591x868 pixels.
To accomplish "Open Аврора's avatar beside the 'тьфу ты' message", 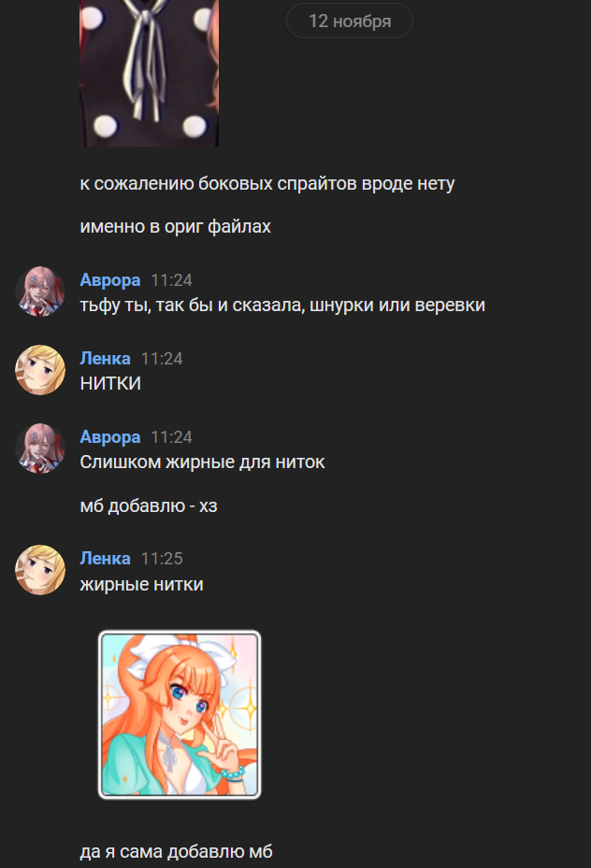I will [40, 292].
